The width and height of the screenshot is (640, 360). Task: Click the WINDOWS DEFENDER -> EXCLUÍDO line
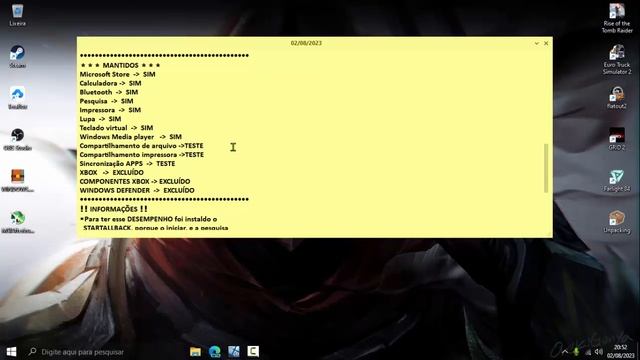pos(137,191)
